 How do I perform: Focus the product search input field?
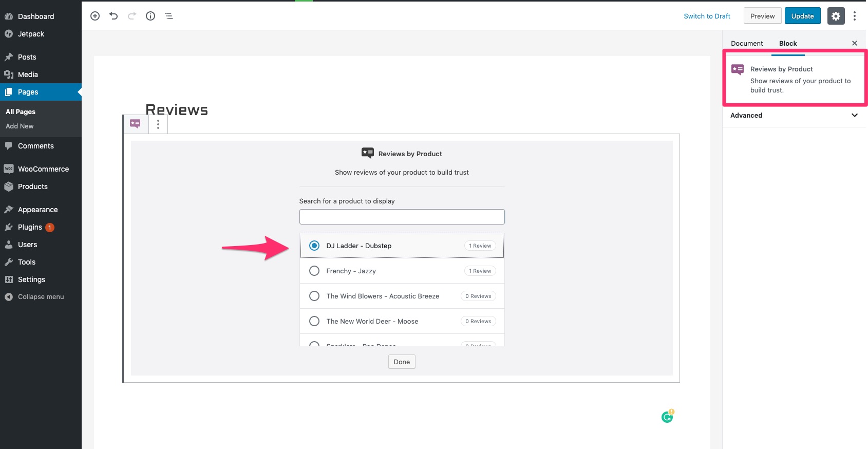coord(402,217)
